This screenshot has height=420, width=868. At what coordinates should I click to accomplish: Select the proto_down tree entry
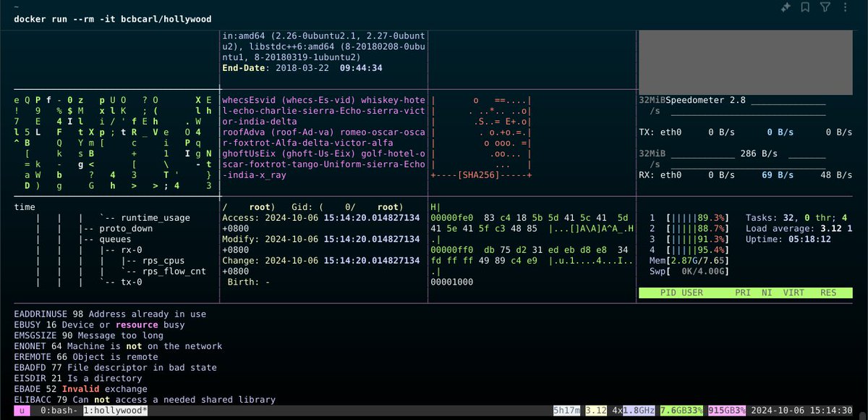pyautogui.click(x=127, y=228)
